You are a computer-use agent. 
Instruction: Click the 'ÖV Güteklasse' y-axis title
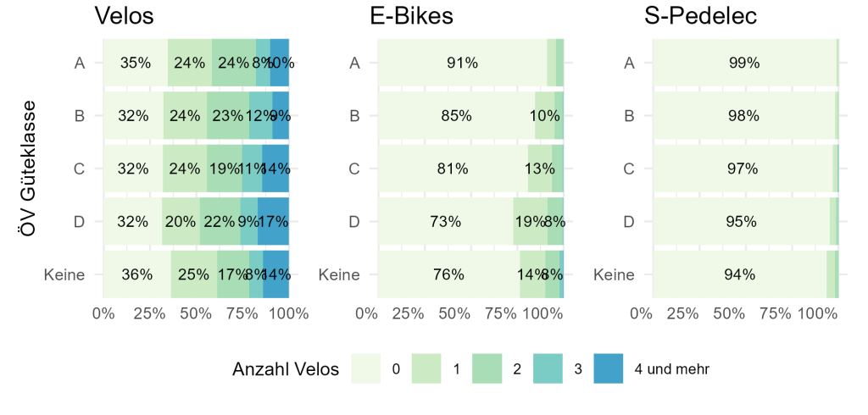tap(28, 169)
